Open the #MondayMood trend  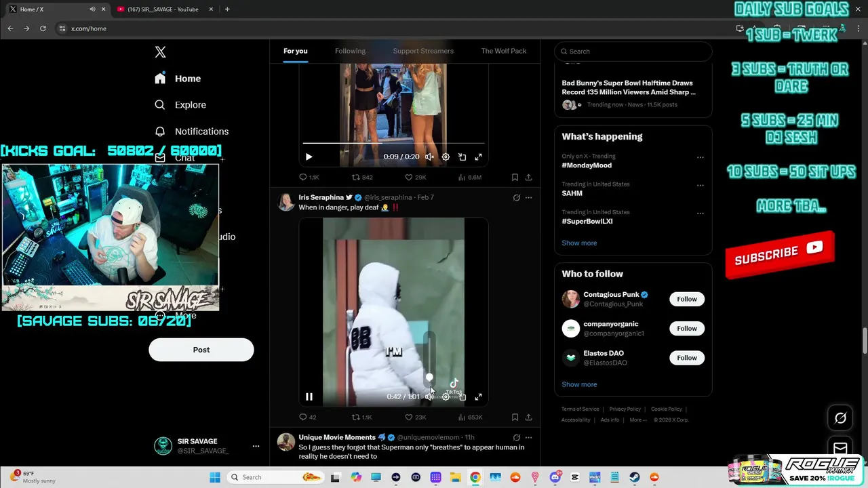tap(587, 165)
